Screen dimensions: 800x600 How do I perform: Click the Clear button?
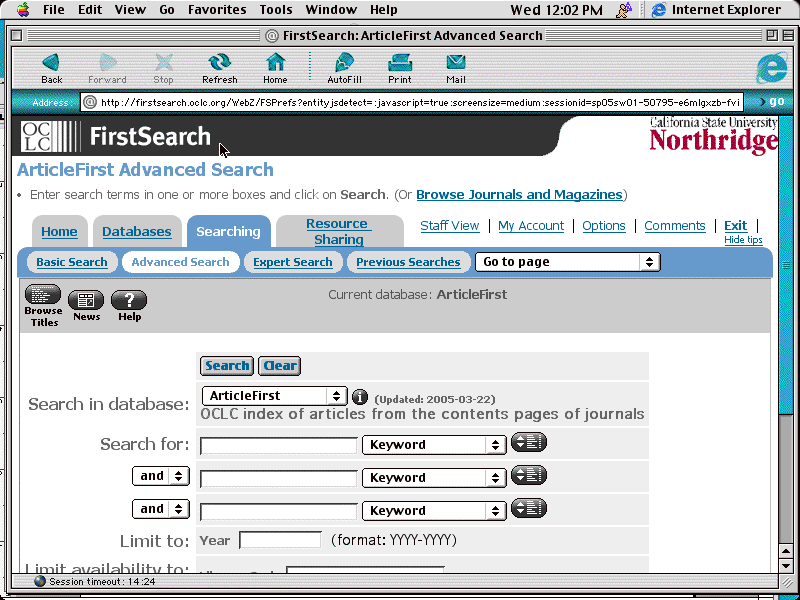280,366
